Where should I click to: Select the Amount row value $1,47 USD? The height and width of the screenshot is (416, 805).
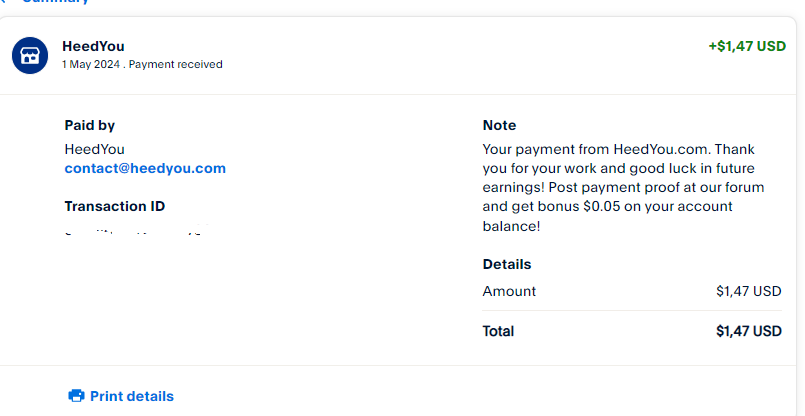click(749, 291)
